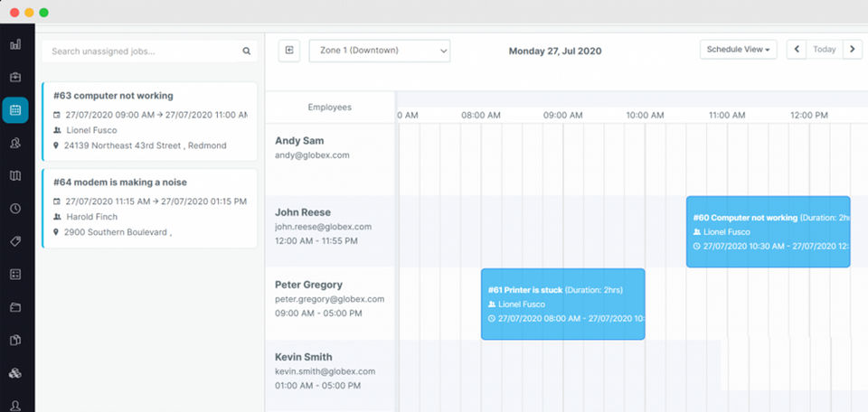Open the stacked cubes inventory icon

click(x=15, y=373)
